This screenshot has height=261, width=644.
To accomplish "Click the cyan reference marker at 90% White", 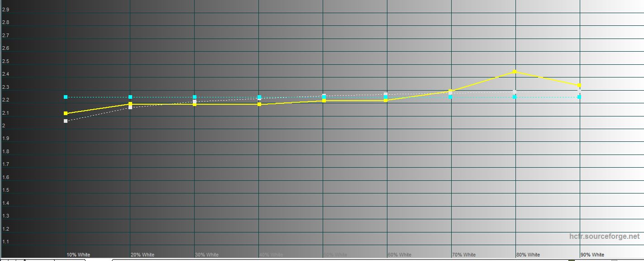I will pos(579,97).
